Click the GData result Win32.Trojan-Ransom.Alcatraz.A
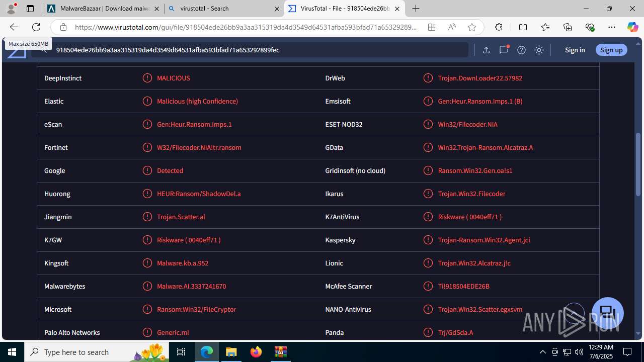 click(485, 147)
